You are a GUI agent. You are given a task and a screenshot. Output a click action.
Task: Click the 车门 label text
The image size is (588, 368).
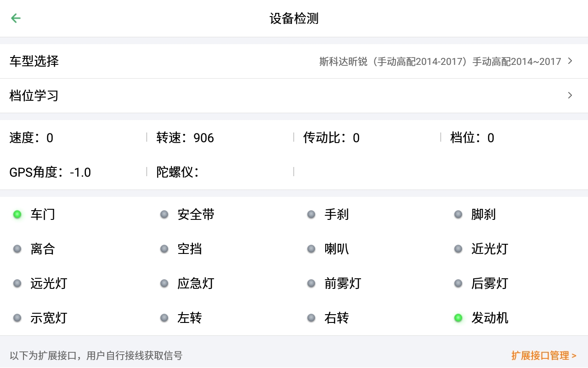coord(43,214)
